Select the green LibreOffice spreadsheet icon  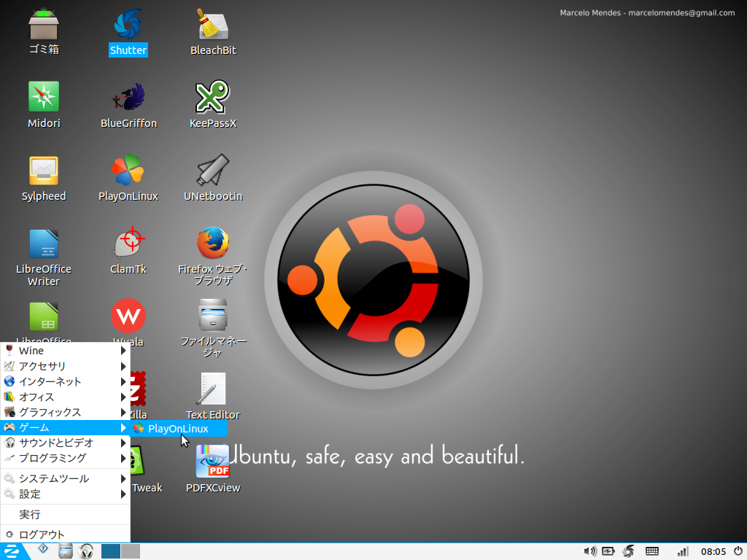43,316
